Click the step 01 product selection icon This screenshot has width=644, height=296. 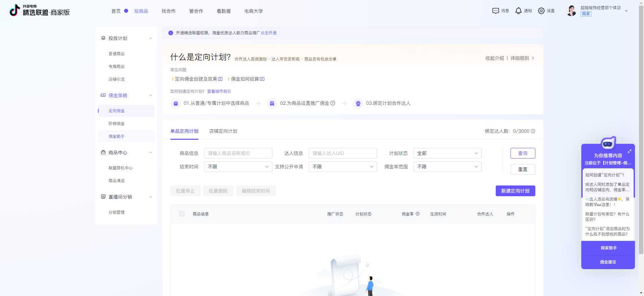click(x=176, y=103)
